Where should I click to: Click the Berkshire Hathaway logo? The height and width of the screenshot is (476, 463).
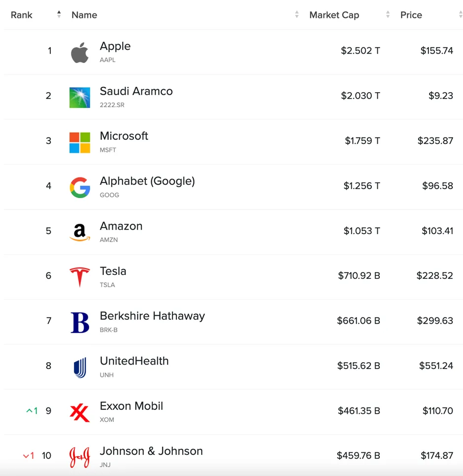coord(79,323)
